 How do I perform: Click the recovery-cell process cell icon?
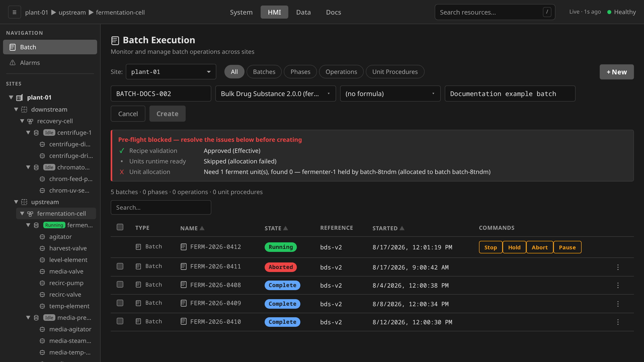pos(30,121)
